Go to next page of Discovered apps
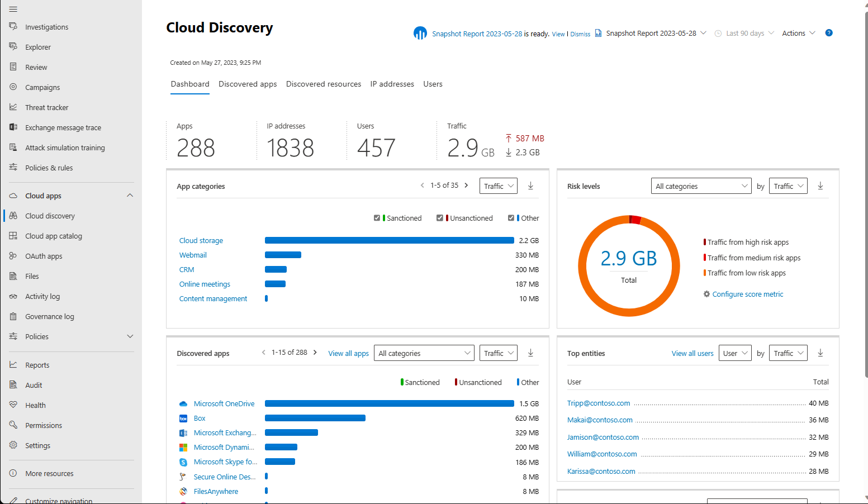This screenshot has height=504, width=868. [x=315, y=352]
